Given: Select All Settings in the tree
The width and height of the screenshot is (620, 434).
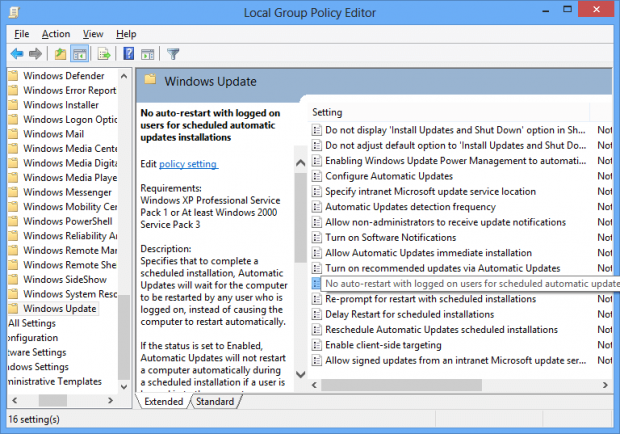Looking at the screenshot, I should click(32, 323).
